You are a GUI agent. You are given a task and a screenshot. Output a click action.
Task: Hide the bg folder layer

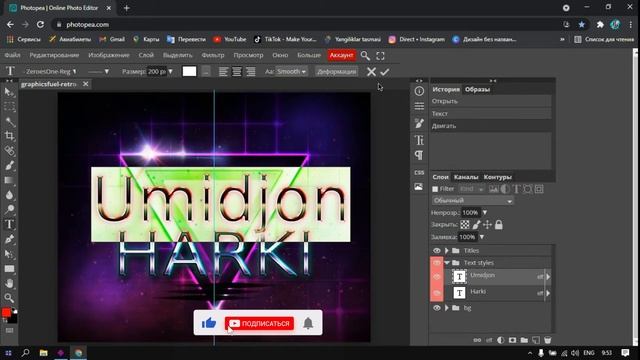437,308
